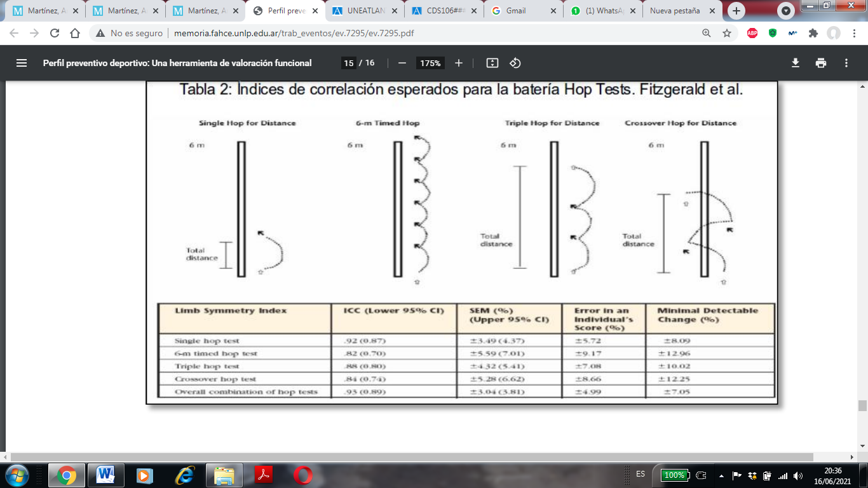868x488 pixels.
Task: Open the Movistar extension icon
Action: coord(792,33)
